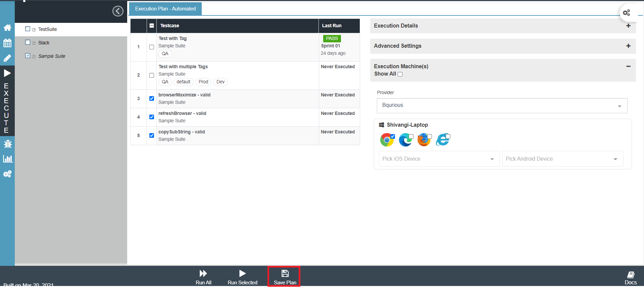Expand the Execution Details section
644x287 pixels.
629,26
